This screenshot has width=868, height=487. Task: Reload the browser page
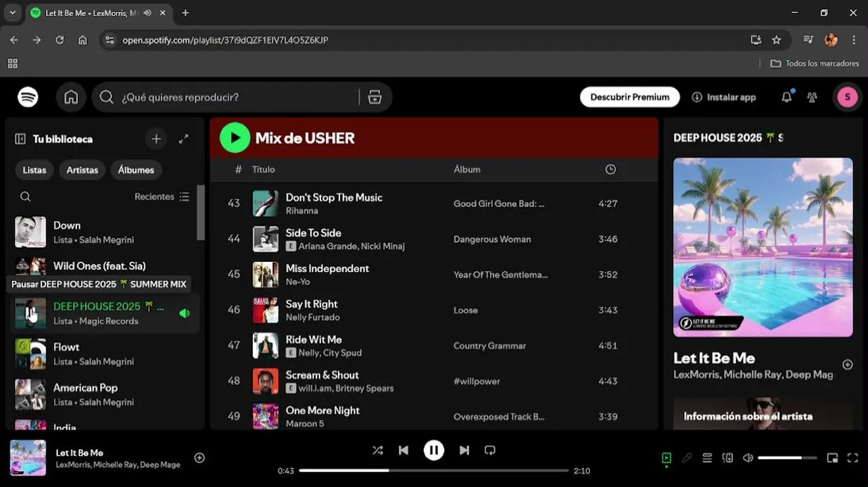(59, 40)
